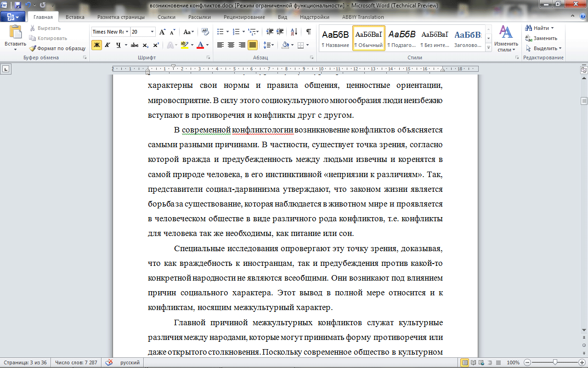Click the Clear Formatting icon

coord(206,32)
